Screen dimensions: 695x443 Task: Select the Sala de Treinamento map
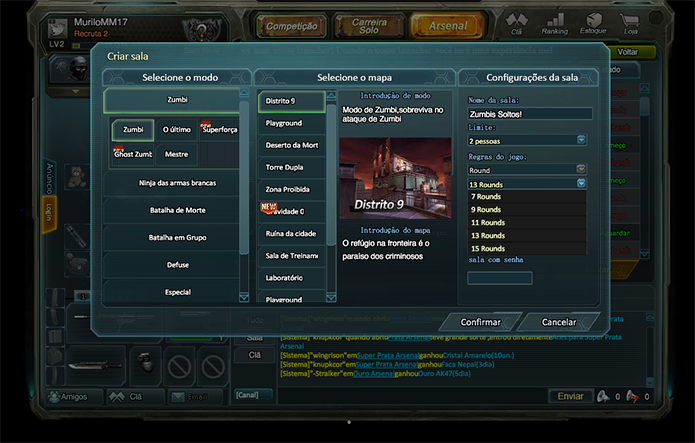292,256
